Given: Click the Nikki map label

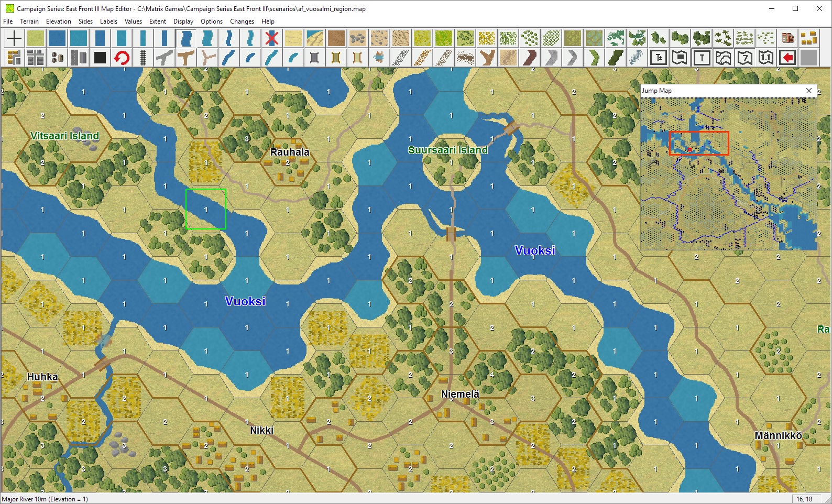Looking at the screenshot, I should (261, 430).
